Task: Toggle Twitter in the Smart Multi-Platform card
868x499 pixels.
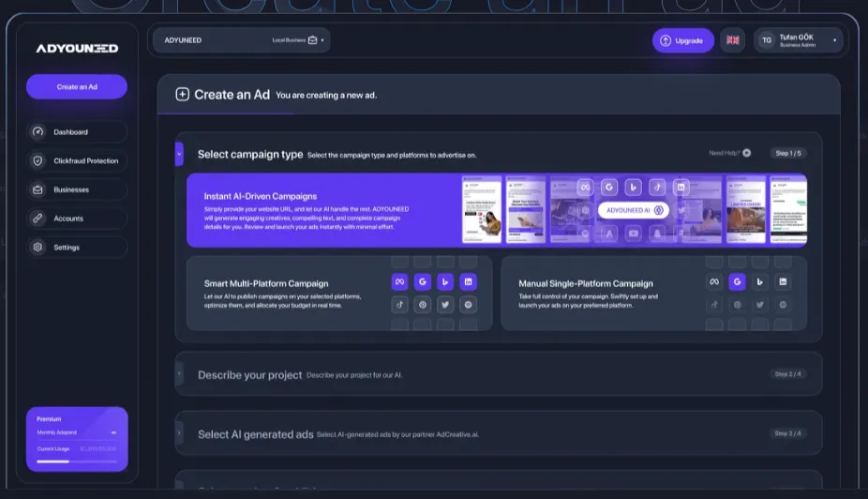Action: point(445,305)
